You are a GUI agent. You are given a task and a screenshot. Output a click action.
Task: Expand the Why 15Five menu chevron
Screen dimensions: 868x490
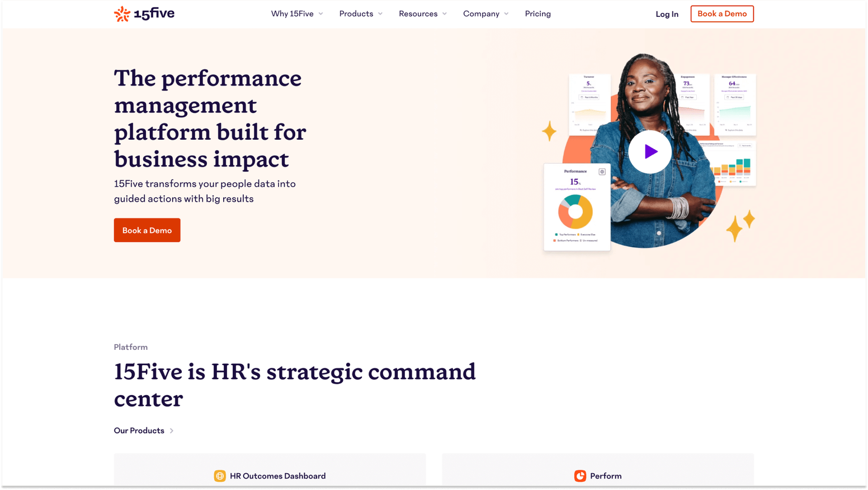point(320,14)
